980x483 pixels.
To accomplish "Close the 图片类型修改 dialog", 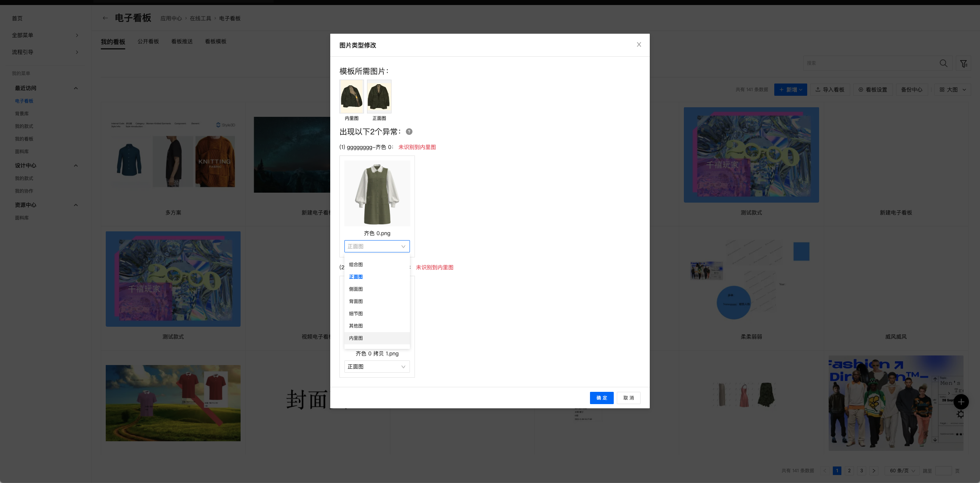I will [x=639, y=45].
